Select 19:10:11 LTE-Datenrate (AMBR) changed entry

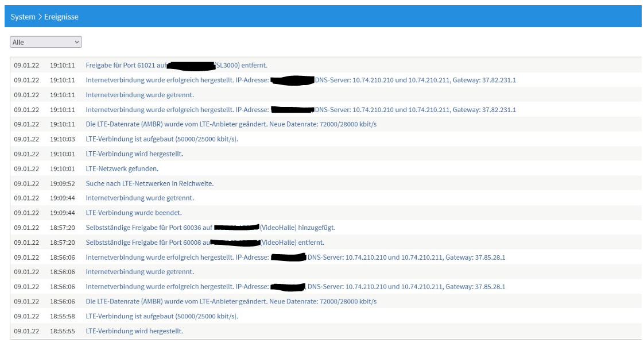pyautogui.click(x=231, y=124)
